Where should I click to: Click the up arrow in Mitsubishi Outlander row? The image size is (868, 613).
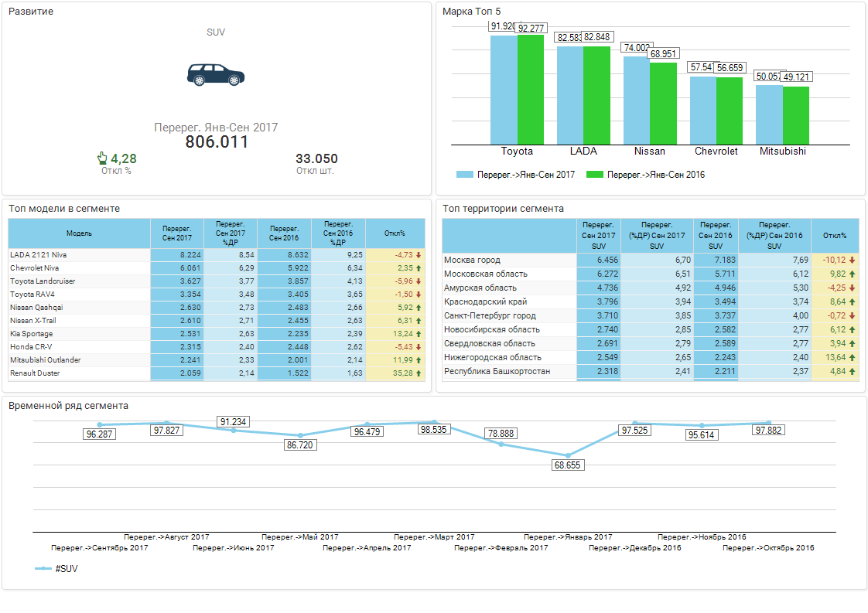(x=419, y=360)
